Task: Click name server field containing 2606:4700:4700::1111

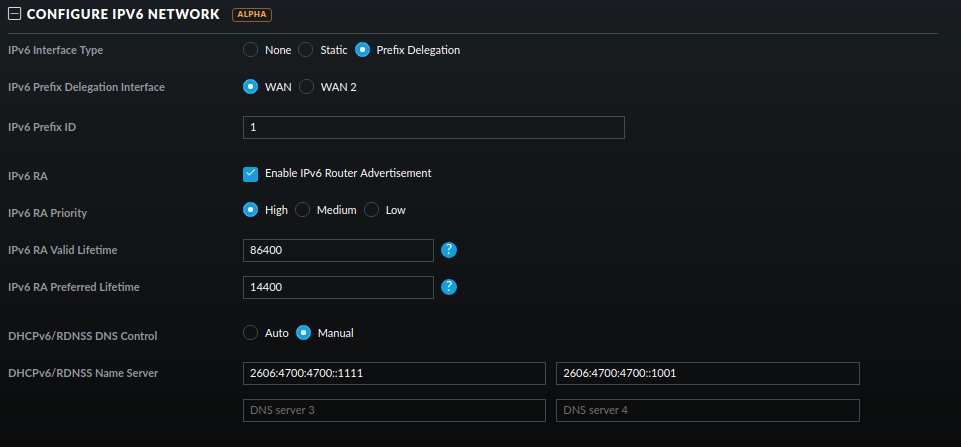Action: pyautogui.click(x=394, y=373)
